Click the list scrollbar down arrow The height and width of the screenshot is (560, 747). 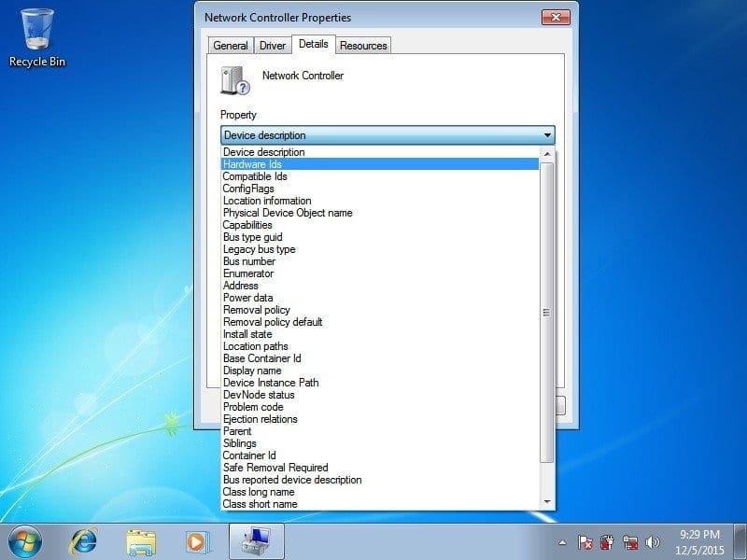click(547, 502)
